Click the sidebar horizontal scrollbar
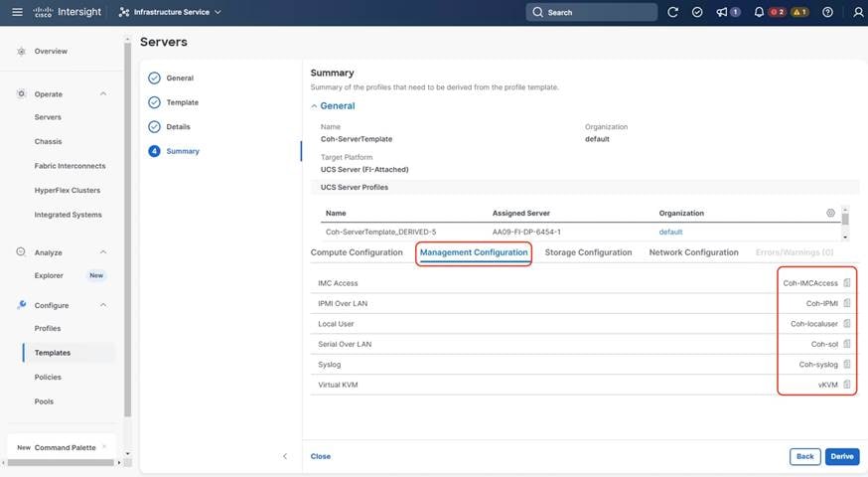This screenshot has height=477, width=868. pyautogui.click(x=61, y=463)
